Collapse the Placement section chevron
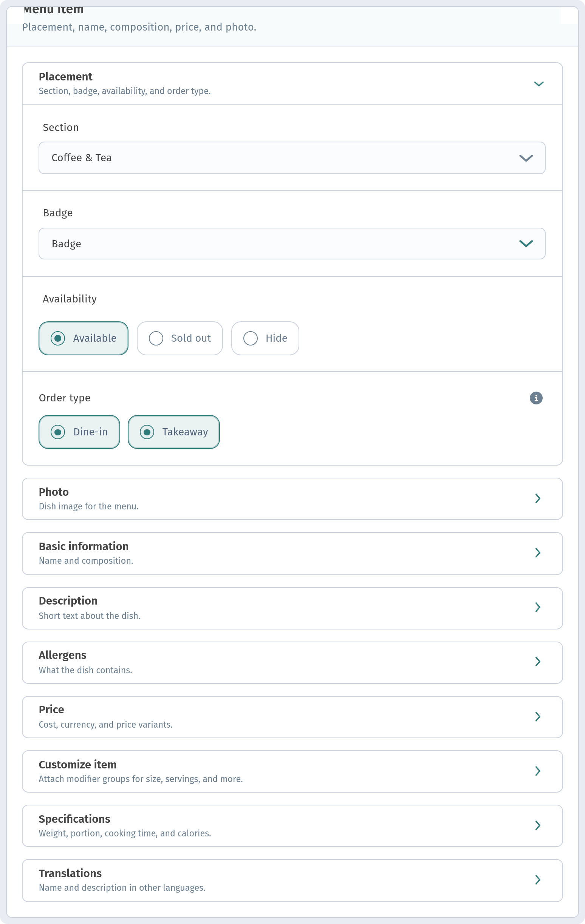This screenshot has width=585, height=924. point(539,84)
